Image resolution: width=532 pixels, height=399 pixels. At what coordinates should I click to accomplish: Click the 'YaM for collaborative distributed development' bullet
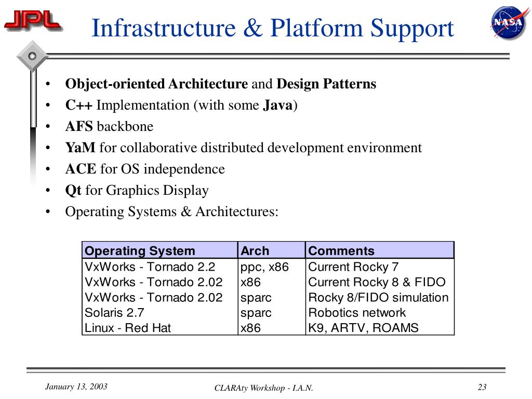[243, 148]
